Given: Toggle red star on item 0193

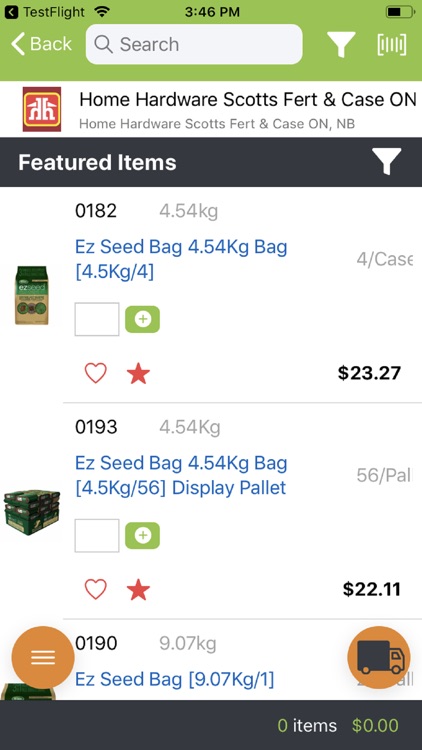Looking at the screenshot, I should [x=138, y=590].
